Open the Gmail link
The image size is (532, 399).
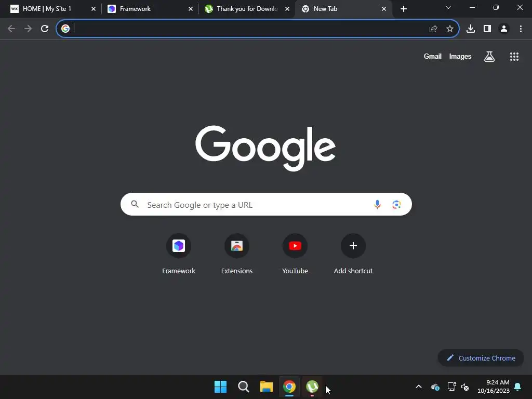[433, 56]
